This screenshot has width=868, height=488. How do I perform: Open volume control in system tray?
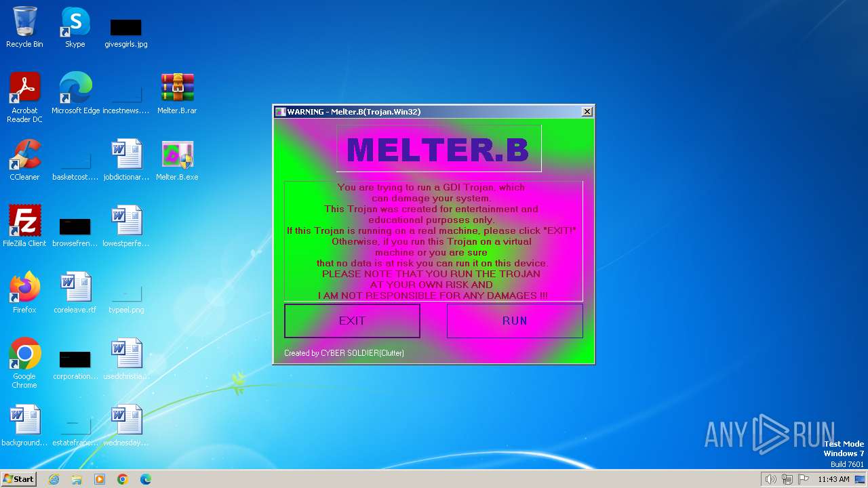pos(770,479)
